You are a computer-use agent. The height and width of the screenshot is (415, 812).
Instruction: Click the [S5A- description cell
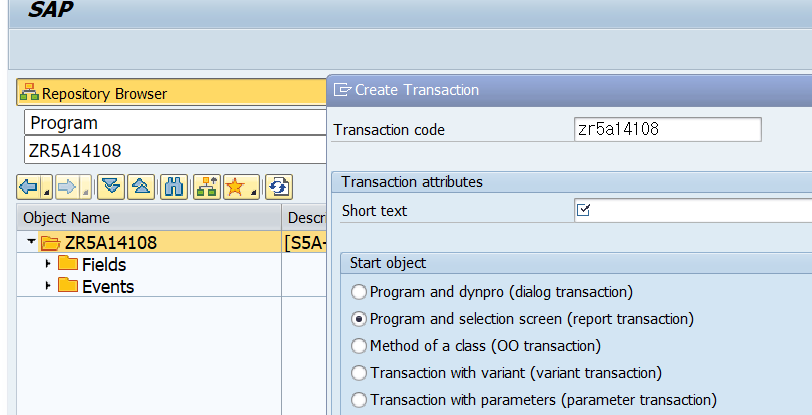304,242
